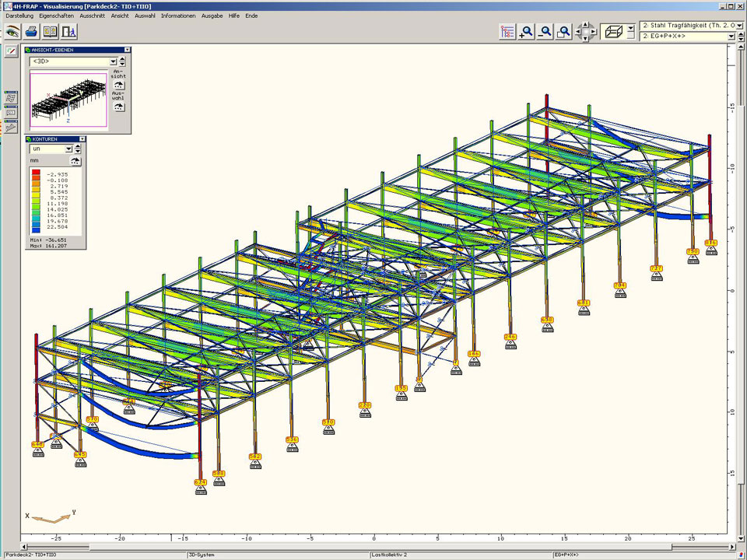Screen dimensions: 747x560
Task: Click the exit door icon
Action: [x=70, y=32]
